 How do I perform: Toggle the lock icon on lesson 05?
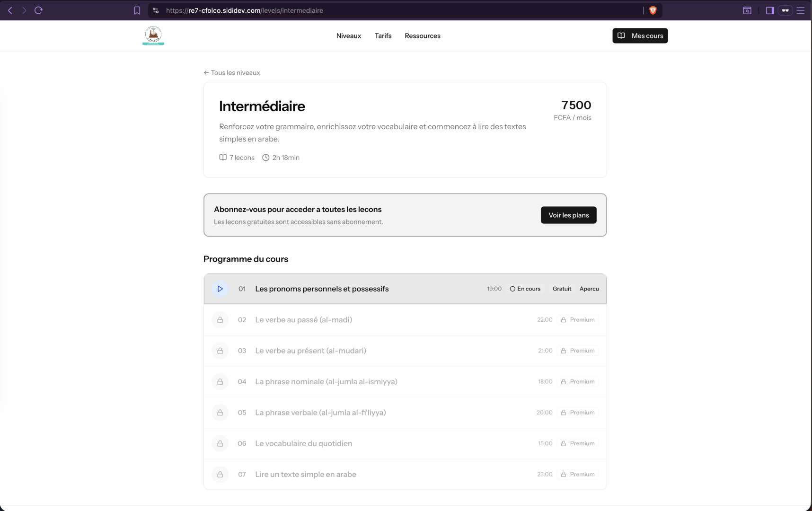point(220,412)
